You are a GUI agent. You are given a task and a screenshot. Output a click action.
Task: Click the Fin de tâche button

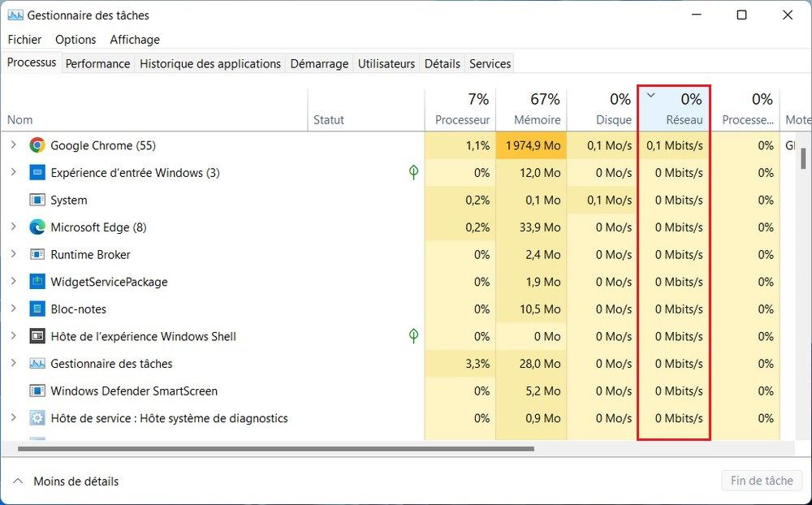click(x=762, y=481)
